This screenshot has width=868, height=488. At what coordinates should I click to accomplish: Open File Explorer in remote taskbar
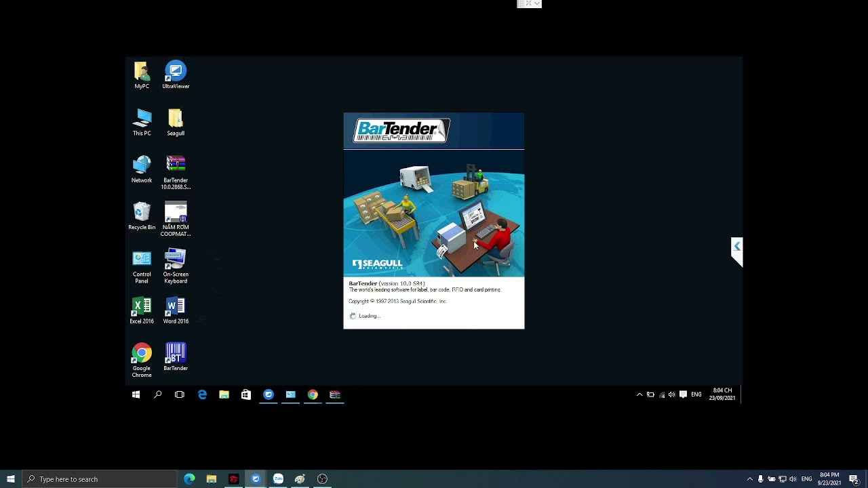coord(224,394)
